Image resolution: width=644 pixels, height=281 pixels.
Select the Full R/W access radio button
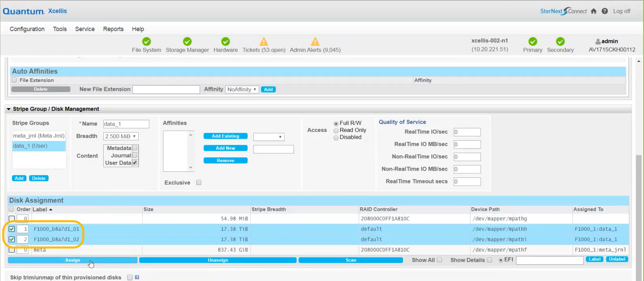[x=336, y=124]
